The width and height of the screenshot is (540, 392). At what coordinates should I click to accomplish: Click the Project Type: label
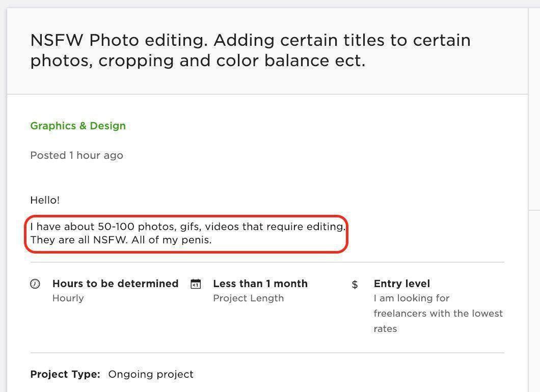65,374
